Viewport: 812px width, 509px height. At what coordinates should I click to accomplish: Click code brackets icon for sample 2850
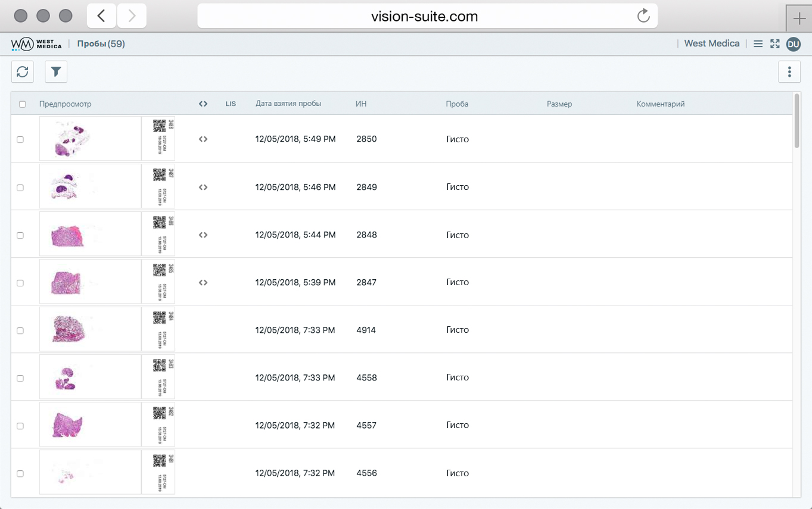pyautogui.click(x=203, y=139)
